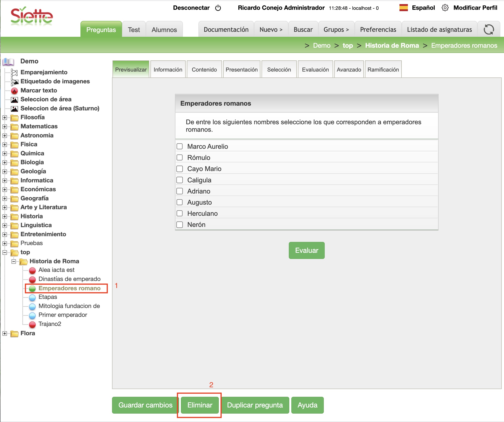This screenshot has height=422, width=504.
Task: Expand the Flora folder node
Action: pos(5,333)
